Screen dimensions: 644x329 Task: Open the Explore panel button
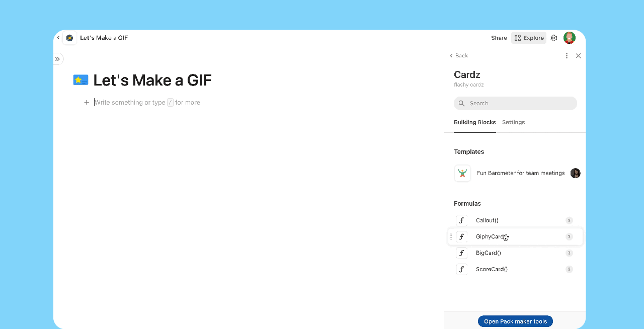coord(529,38)
